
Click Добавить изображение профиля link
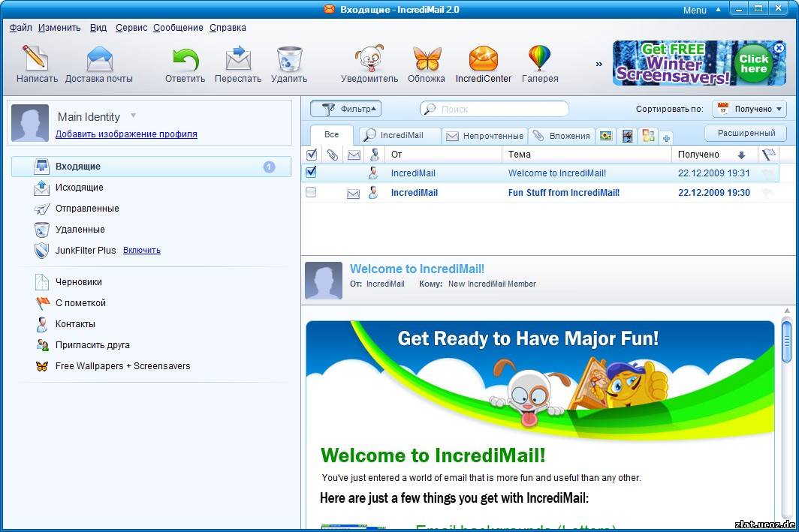point(126,134)
